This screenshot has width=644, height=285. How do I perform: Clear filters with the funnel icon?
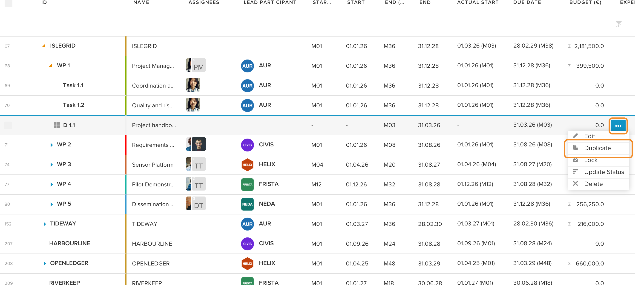pos(618,24)
